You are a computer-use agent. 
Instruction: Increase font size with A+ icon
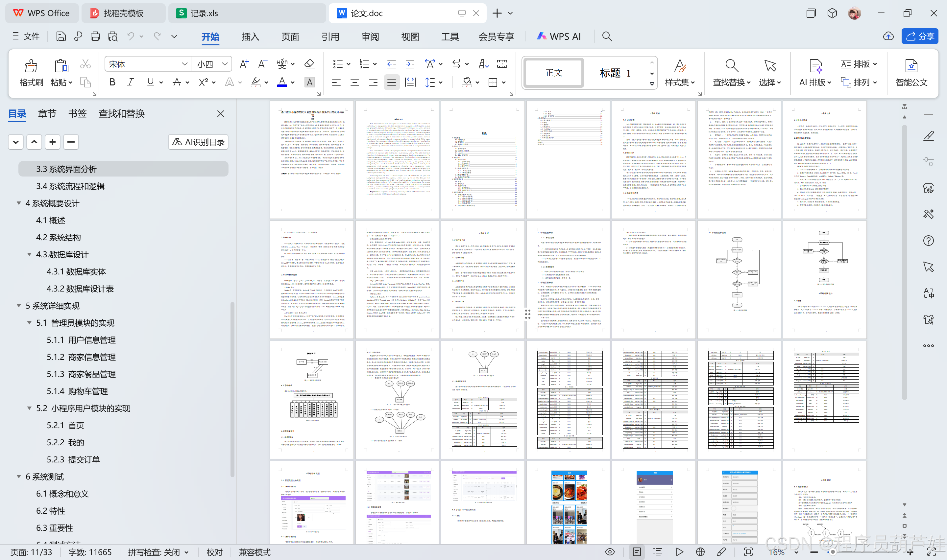coord(244,64)
